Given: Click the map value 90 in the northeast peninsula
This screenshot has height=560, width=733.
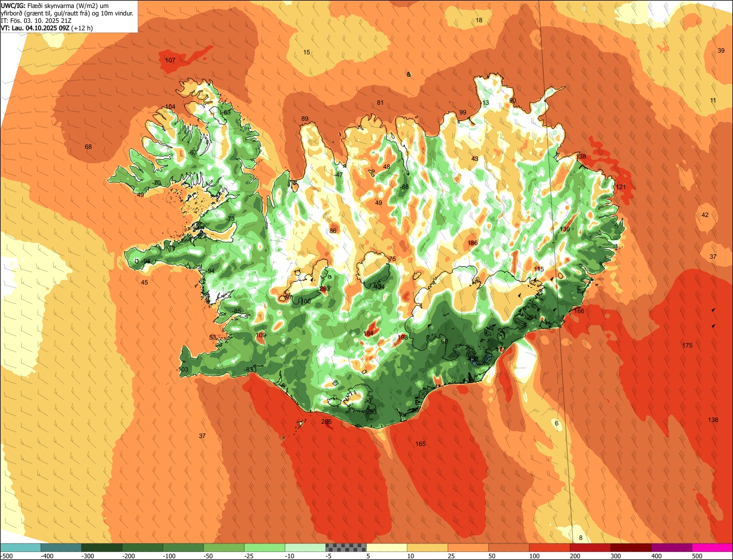Looking at the screenshot, I should [x=513, y=100].
